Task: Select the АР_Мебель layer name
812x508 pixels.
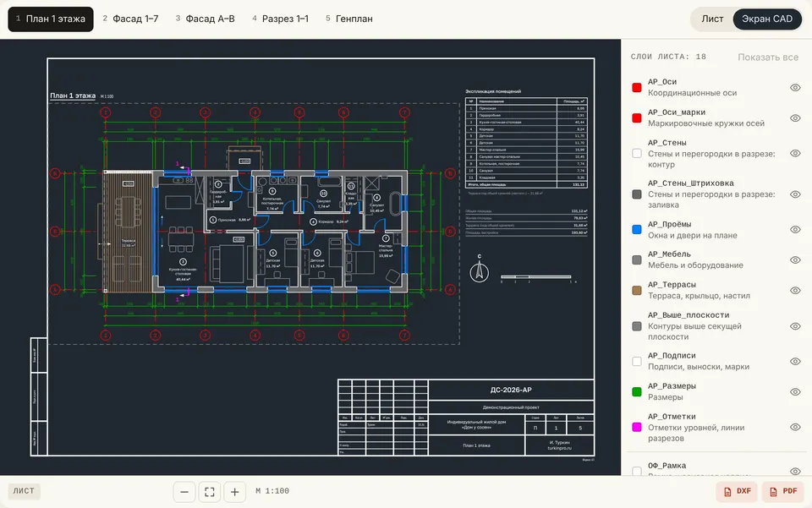Action: coord(669,254)
